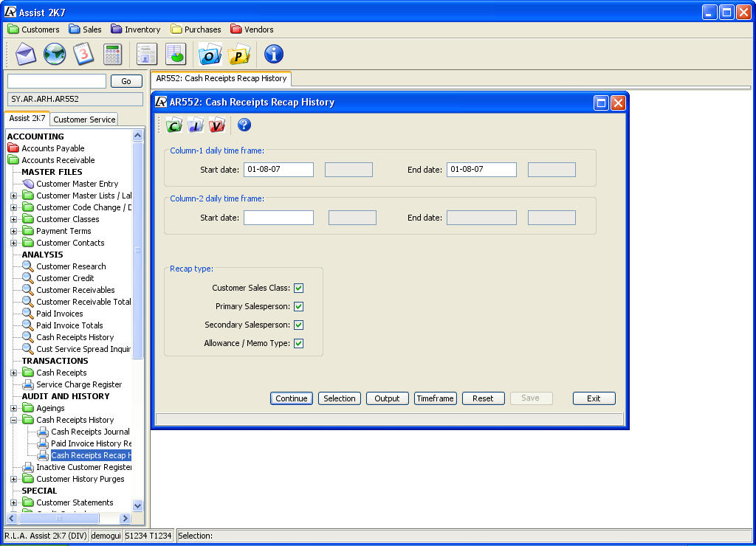Uncheck the Customer Sales Class checkbox
756x546 pixels.
click(x=298, y=288)
